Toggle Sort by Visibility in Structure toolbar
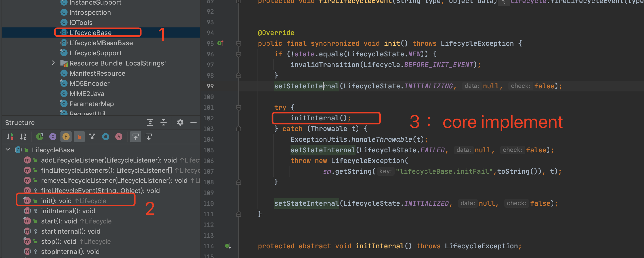 [x=10, y=137]
